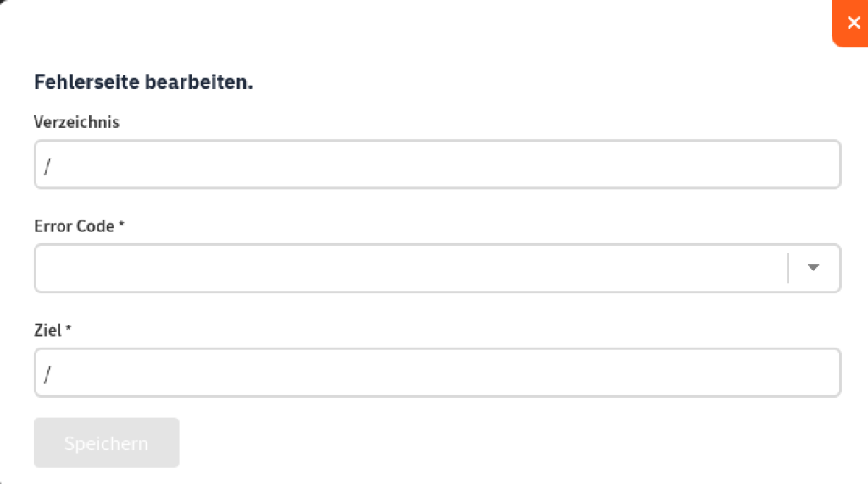Expand the Error Code options via caret triangle
This screenshot has height=484, width=868.
(x=813, y=268)
